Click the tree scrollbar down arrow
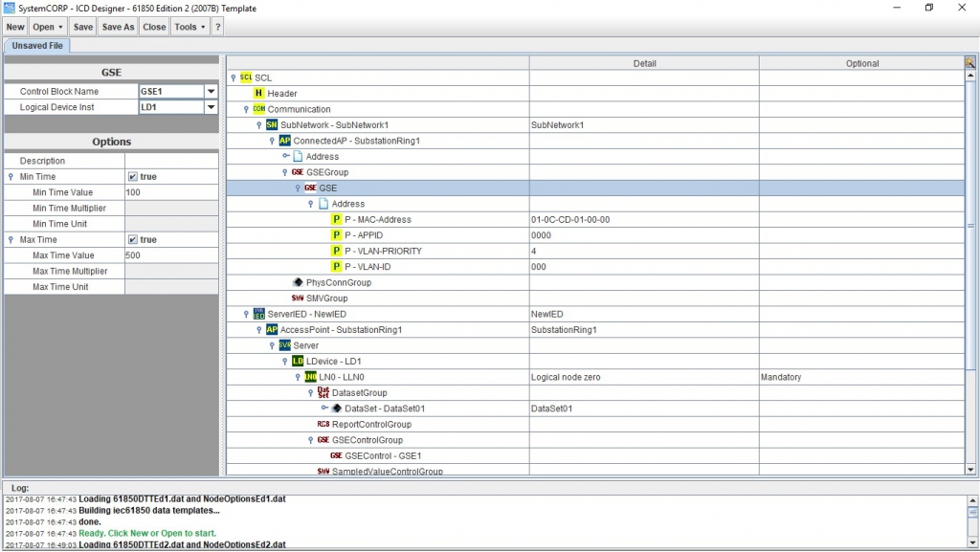Viewport: 980px width, 552px height. pos(970,470)
